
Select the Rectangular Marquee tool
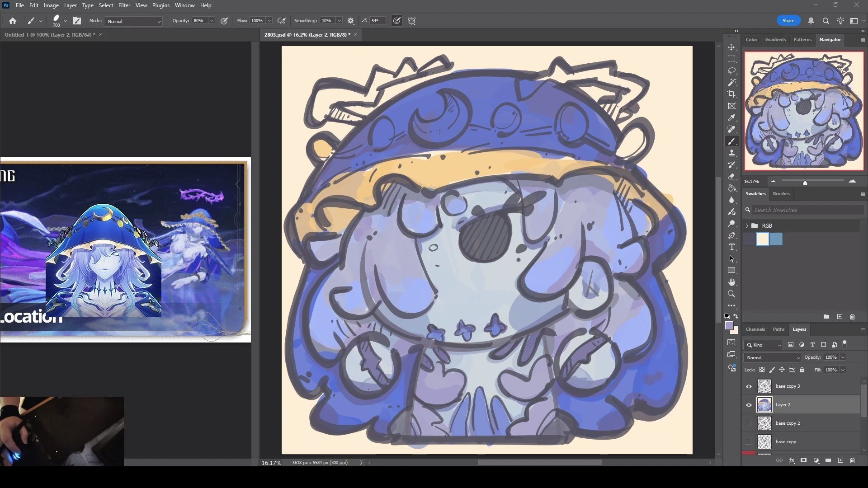coord(731,59)
